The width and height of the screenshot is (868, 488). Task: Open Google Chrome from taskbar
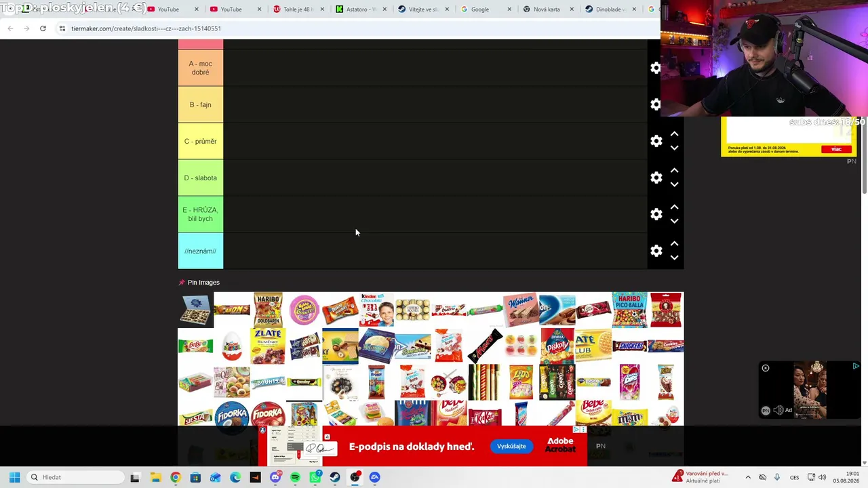[x=175, y=477]
